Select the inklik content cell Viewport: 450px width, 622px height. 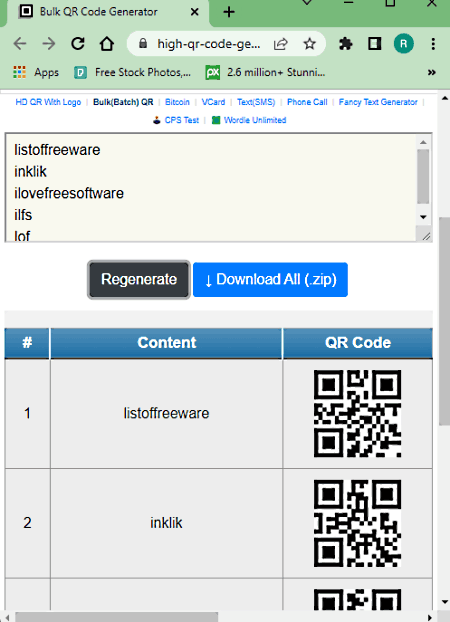166,523
